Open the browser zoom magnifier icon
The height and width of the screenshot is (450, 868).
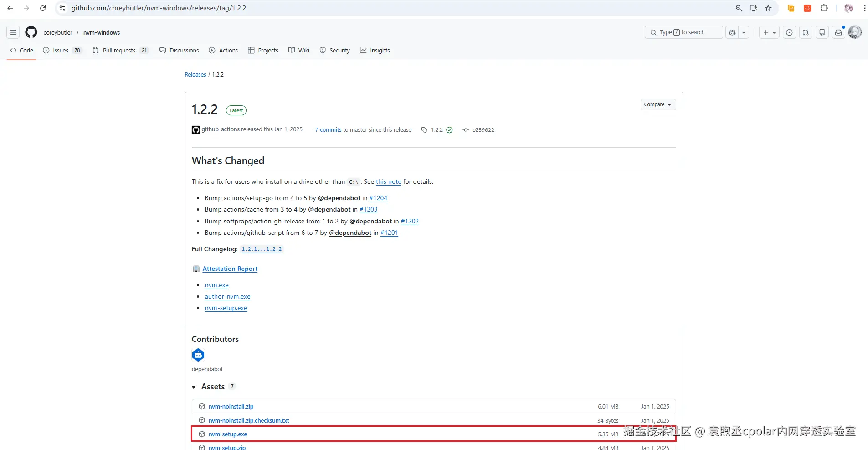pyautogui.click(x=739, y=8)
